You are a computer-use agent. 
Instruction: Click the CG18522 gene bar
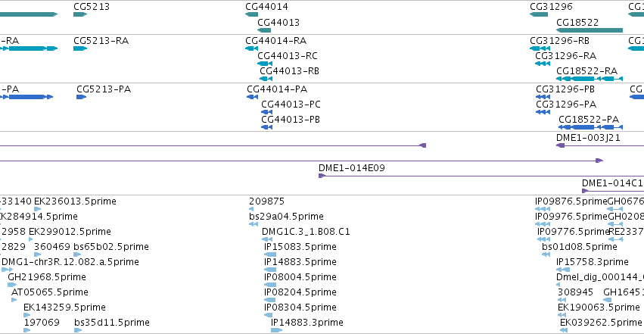[x=590, y=30]
